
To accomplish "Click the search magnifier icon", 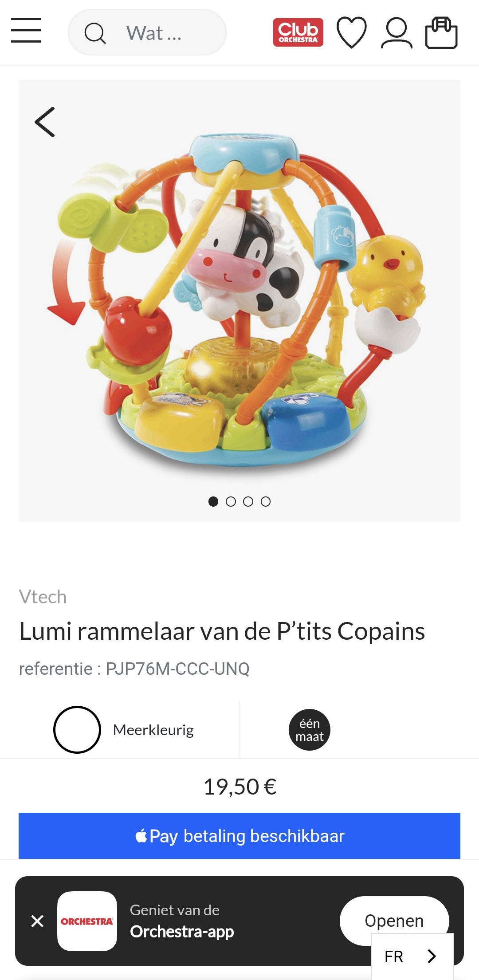I will click(x=95, y=33).
